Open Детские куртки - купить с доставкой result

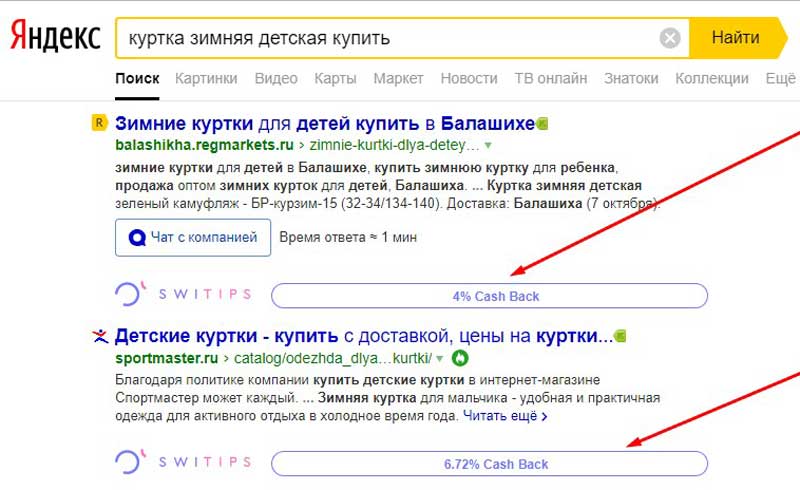click(x=364, y=336)
